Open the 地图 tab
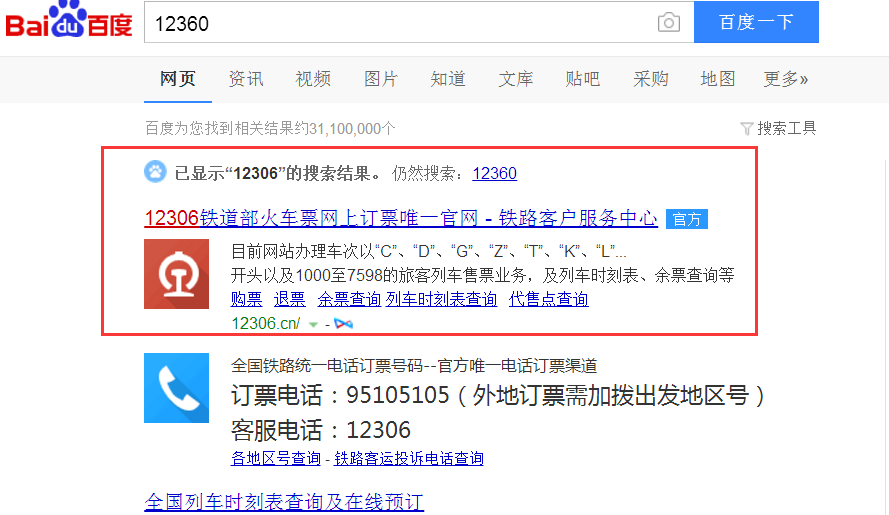Screen dimensions: 889x515 [718, 79]
